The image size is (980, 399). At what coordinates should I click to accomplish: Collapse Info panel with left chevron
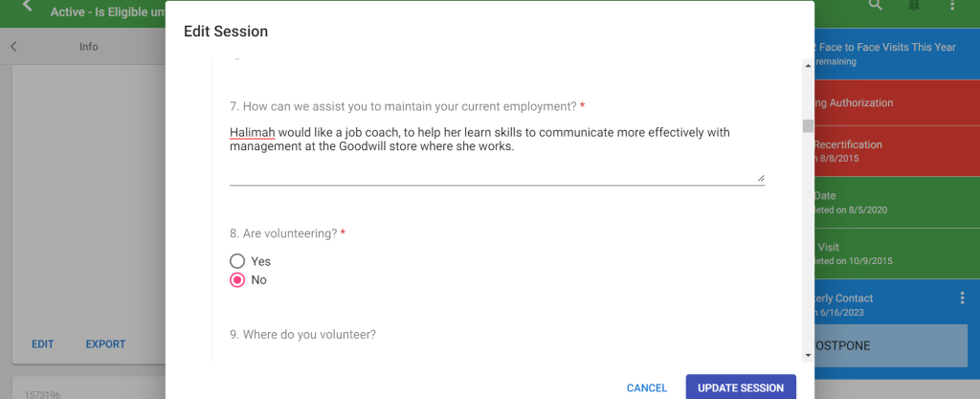click(x=13, y=46)
